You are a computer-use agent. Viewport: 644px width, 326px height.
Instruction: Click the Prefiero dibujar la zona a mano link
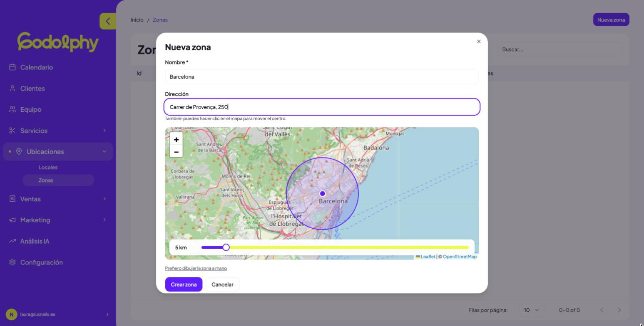coord(196,268)
